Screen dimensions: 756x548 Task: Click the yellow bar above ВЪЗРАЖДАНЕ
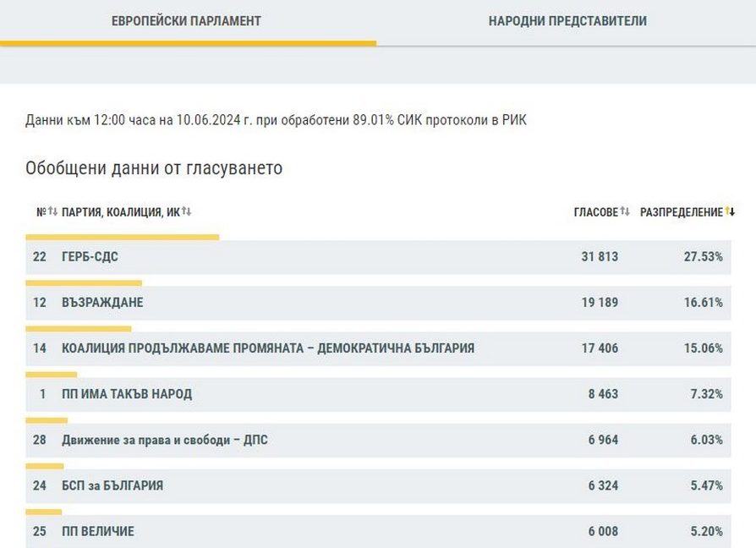click(84, 282)
